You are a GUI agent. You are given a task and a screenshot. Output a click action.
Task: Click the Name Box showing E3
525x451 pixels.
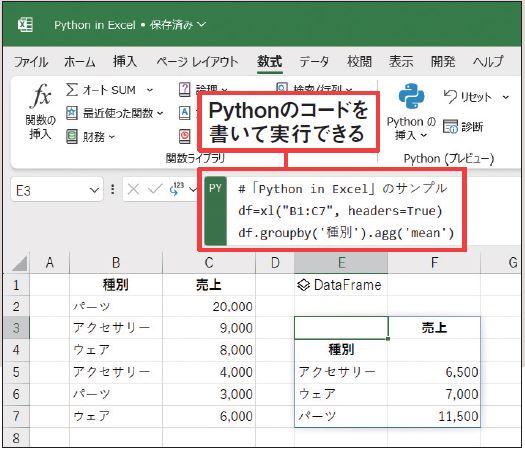57,190
